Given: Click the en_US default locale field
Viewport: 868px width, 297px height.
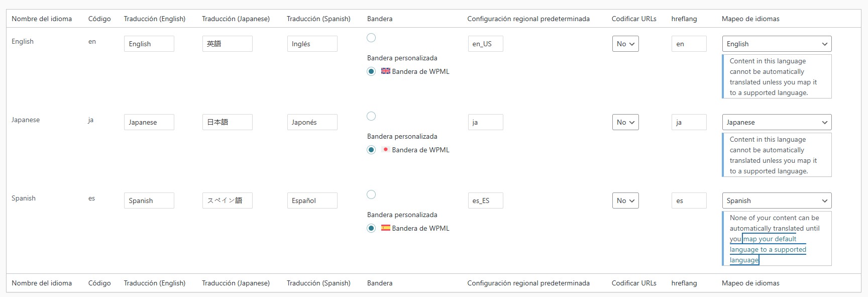Looking at the screenshot, I should tap(485, 44).
